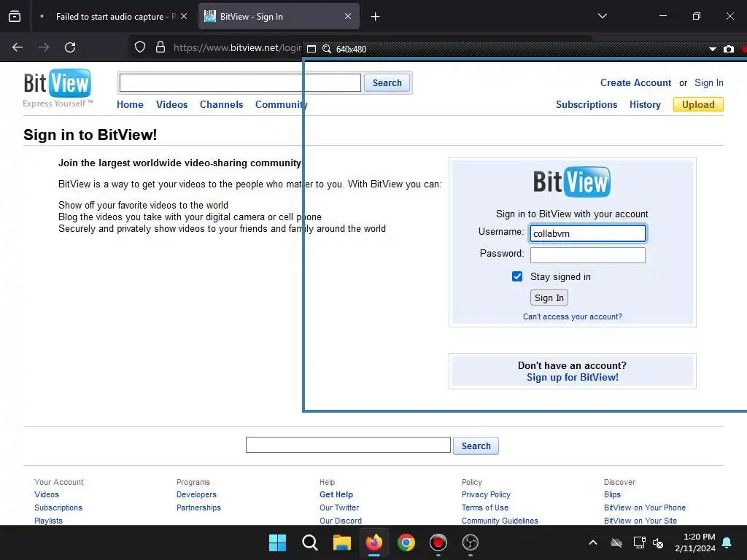The width and height of the screenshot is (747, 560).
Task: Open the Our Discord footer link
Action: (x=341, y=521)
